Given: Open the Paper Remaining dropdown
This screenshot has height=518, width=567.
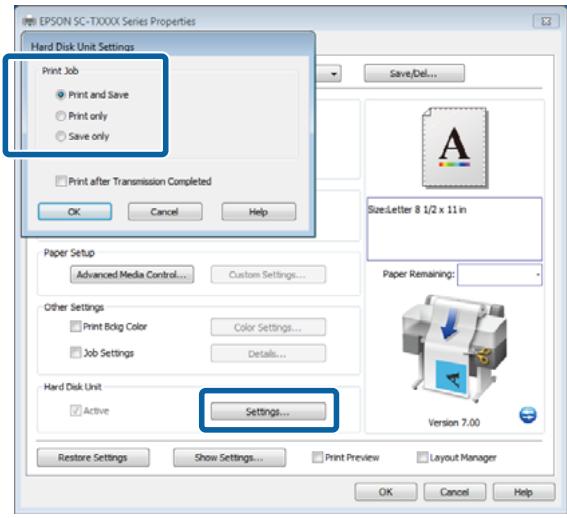Looking at the screenshot, I should 499,275.
